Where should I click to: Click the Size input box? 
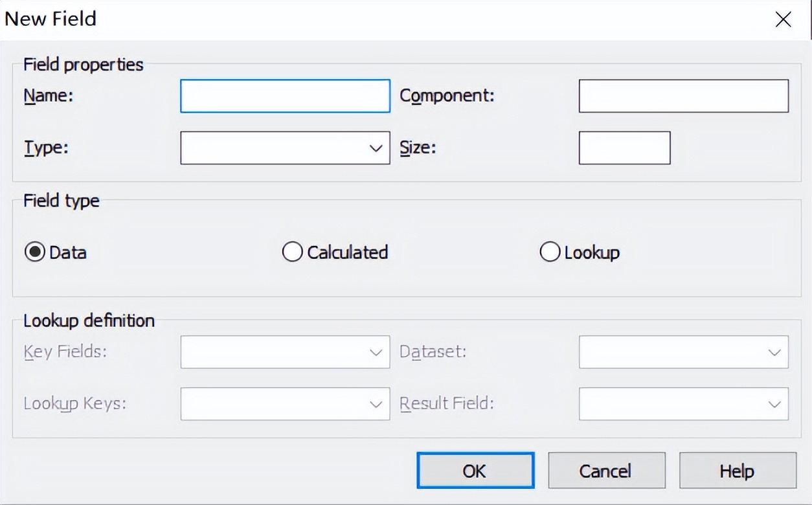(624, 148)
